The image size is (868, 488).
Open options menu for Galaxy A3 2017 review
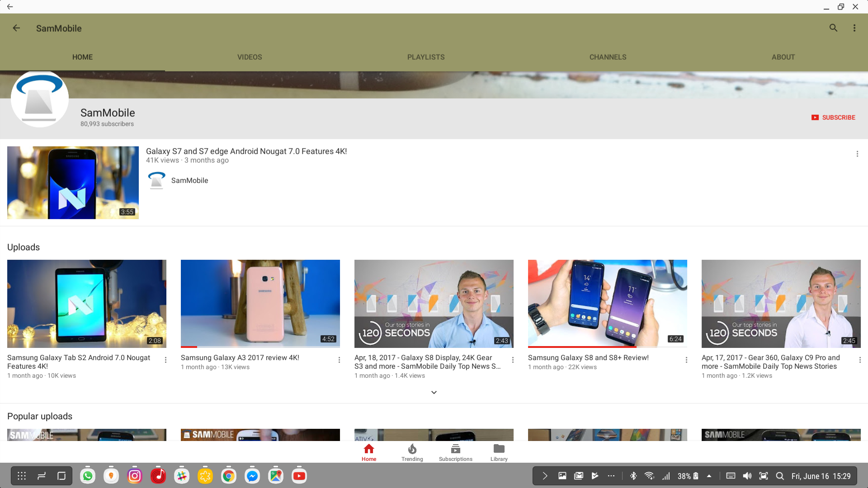point(339,360)
